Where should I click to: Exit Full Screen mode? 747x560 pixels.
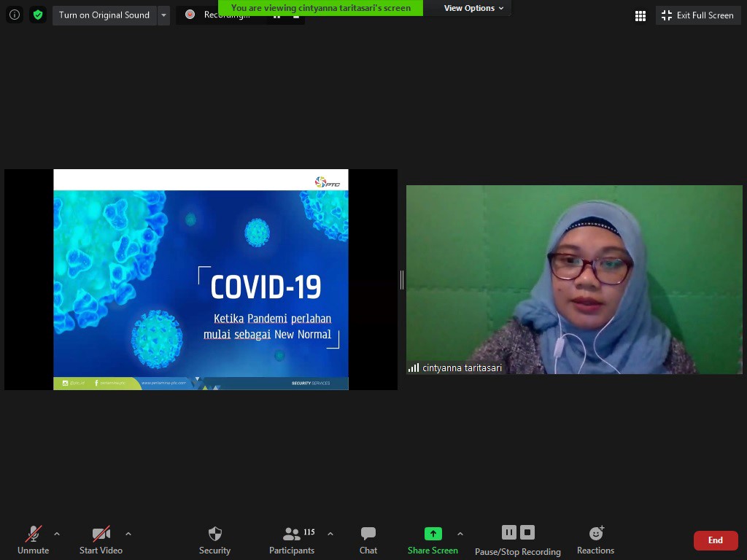698,15
